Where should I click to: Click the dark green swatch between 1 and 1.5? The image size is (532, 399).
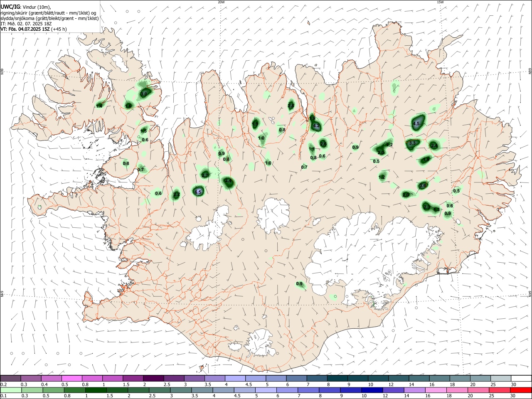click(96, 390)
